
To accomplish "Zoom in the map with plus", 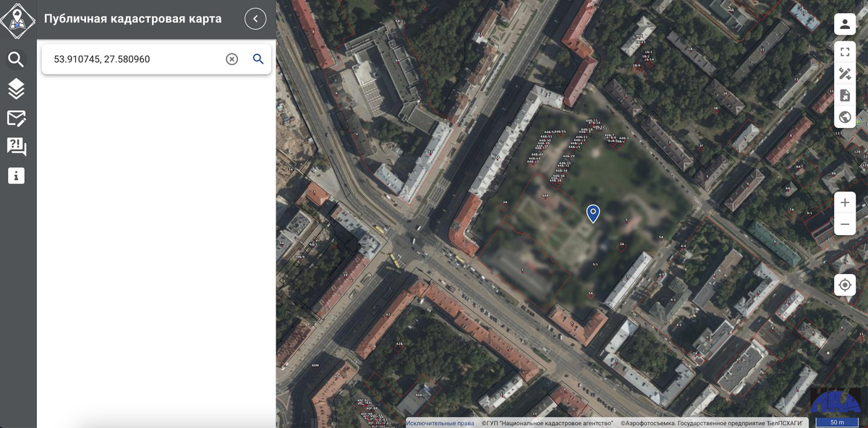I will click(845, 203).
